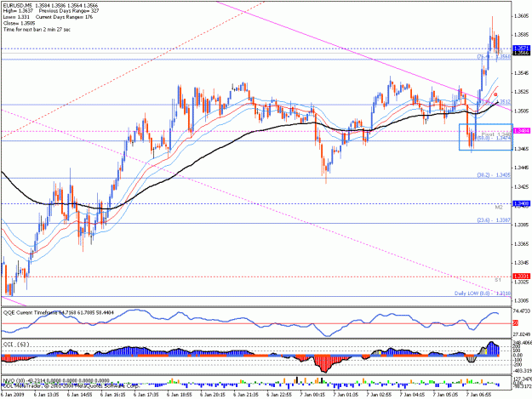
Task: Click the 'Current Days Range= 176' label
Action: [x=64, y=17]
